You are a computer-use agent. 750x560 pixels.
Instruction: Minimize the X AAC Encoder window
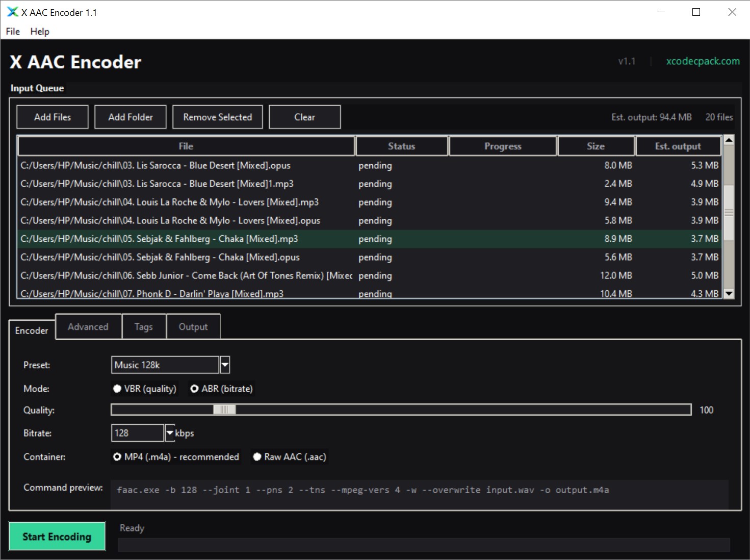click(661, 12)
